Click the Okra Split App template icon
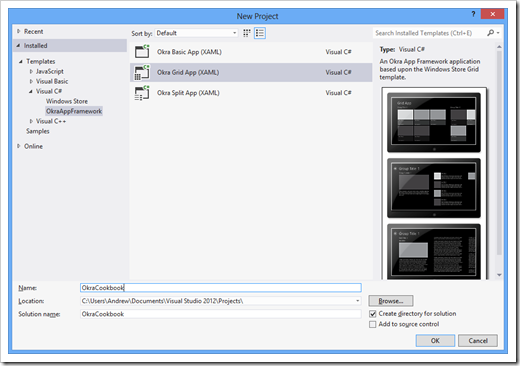The height and width of the screenshot is (366, 520). pos(142,93)
